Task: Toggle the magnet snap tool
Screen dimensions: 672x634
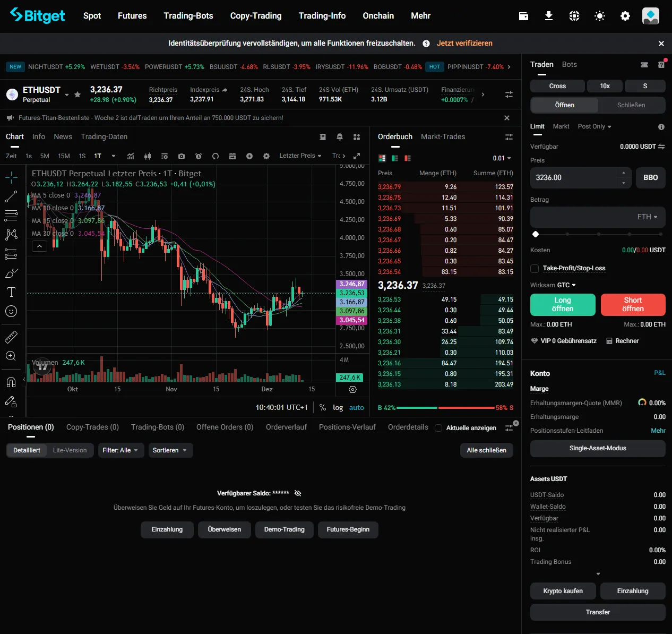Action: [11, 382]
